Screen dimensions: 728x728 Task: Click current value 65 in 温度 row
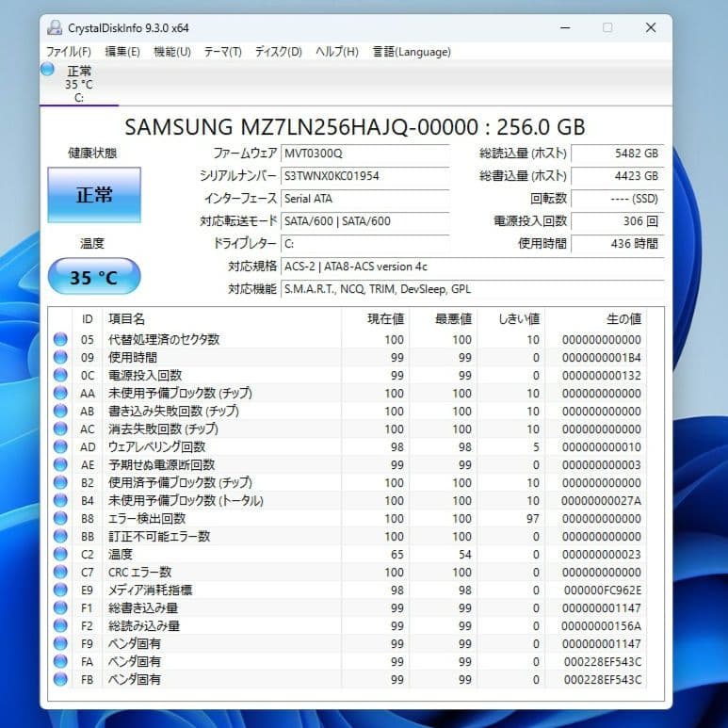[x=397, y=555]
